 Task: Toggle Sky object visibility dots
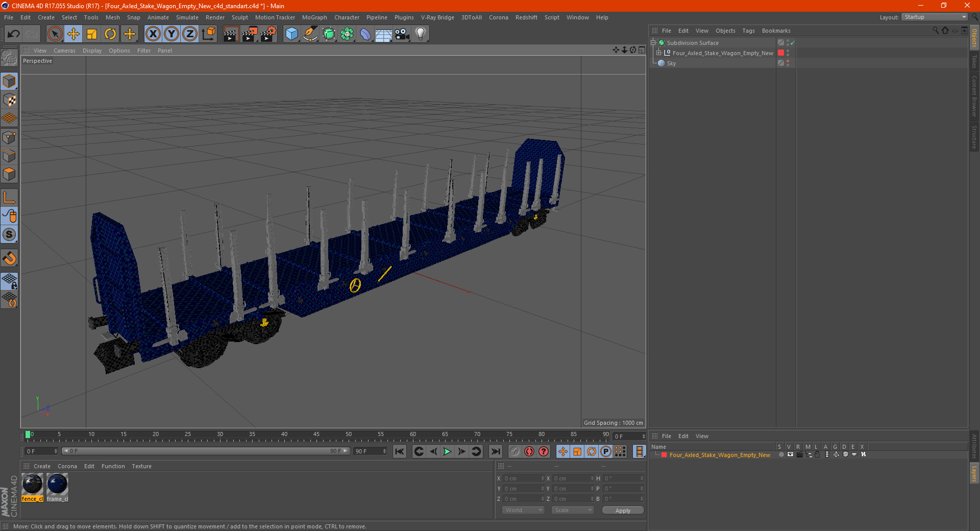click(788, 63)
